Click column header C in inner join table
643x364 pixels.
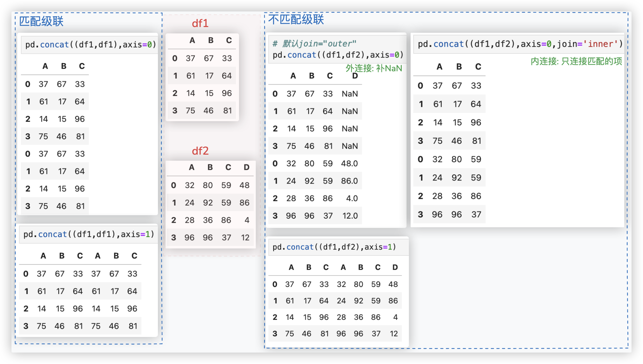tap(478, 67)
